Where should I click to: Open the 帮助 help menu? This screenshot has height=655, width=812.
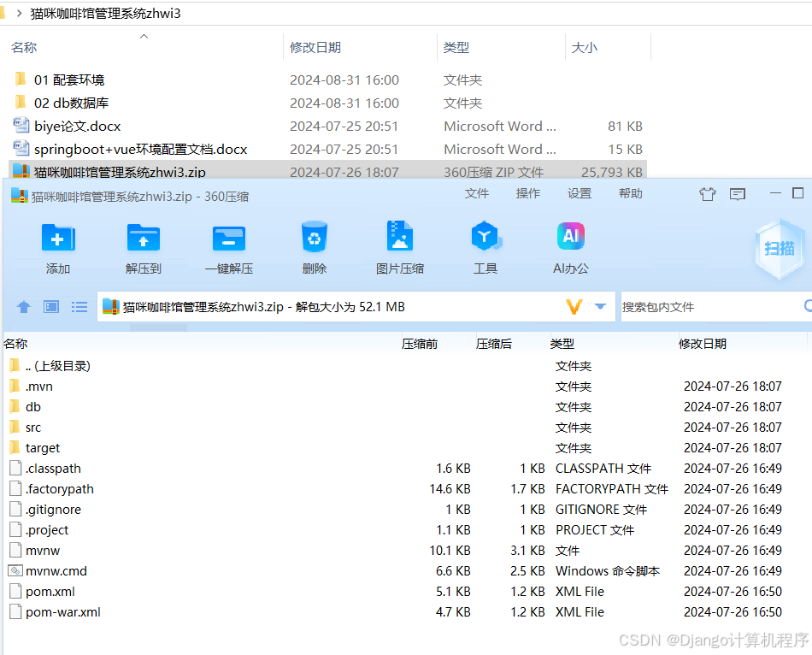pos(630,193)
